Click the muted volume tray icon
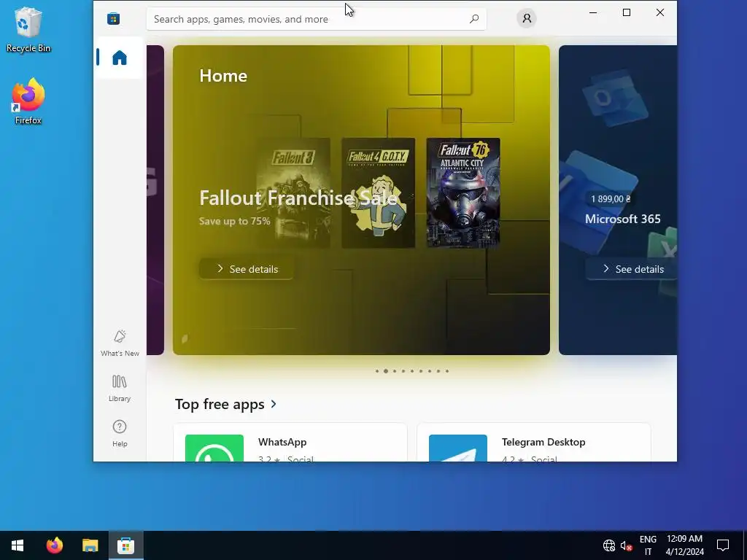Image resolution: width=747 pixels, height=560 pixels. (x=626, y=545)
